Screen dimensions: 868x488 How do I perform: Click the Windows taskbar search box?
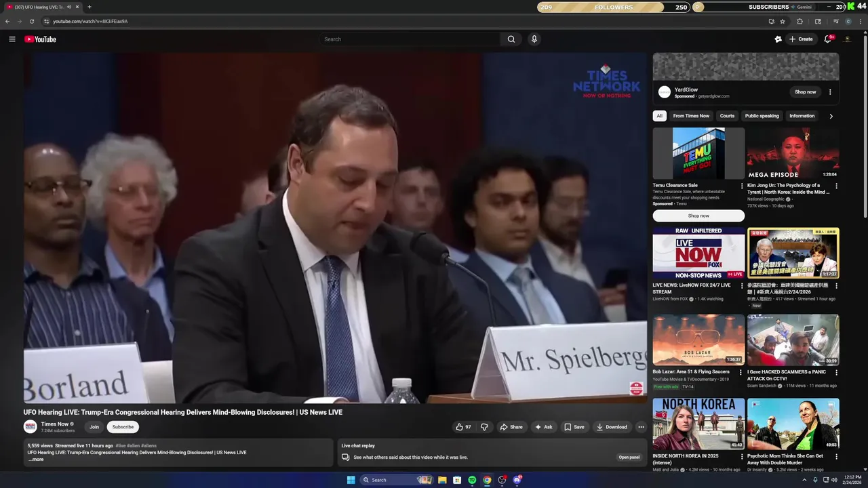pyautogui.click(x=396, y=480)
